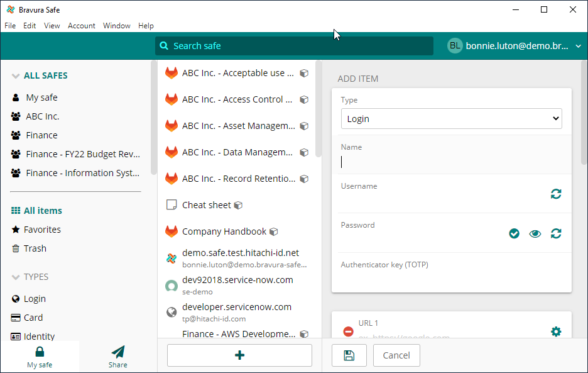Collapse the ALL SAFES section

(x=16, y=76)
